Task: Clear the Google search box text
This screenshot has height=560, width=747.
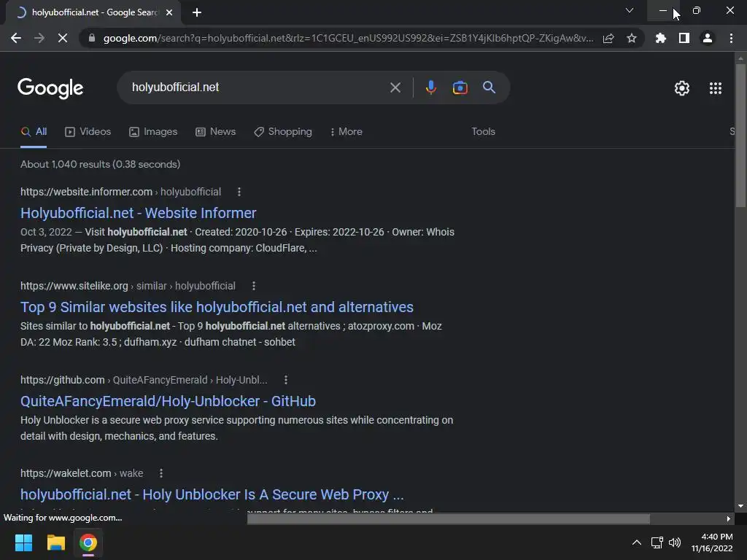Action: pyautogui.click(x=395, y=87)
